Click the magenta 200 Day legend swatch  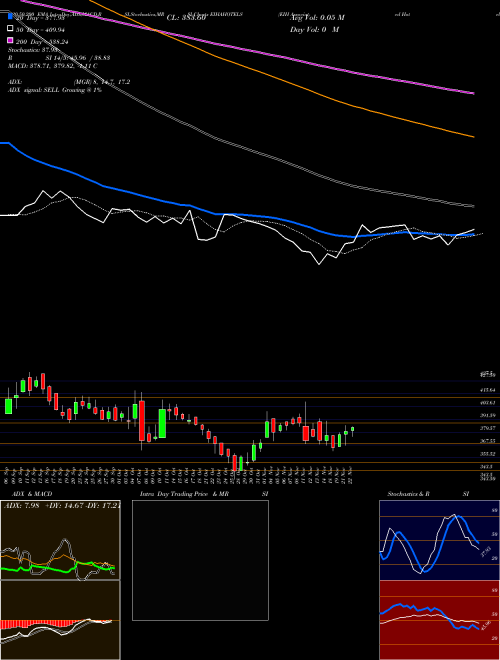click(11, 41)
